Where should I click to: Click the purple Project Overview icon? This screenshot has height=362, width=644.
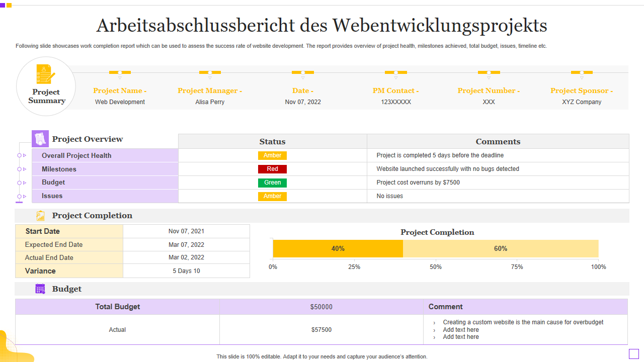click(40, 139)
